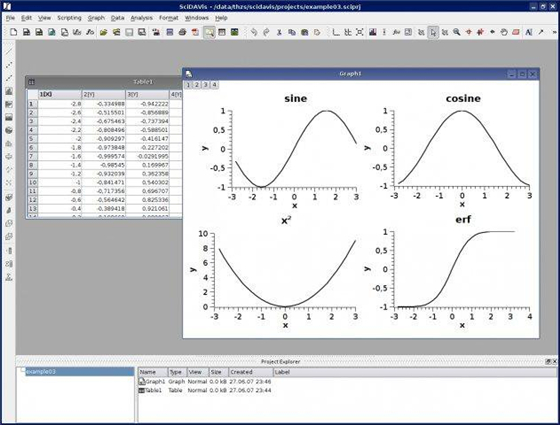560x425 pixels.
Task: Click the New Project icon in toolbar
Action: [14, 32]
